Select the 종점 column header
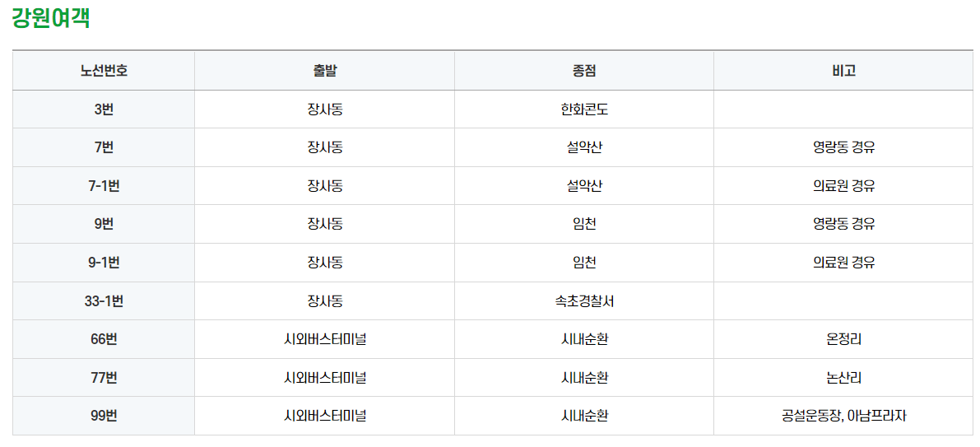Screen dimensions: 980x447 pyautogui.click(x=584, y=71)
